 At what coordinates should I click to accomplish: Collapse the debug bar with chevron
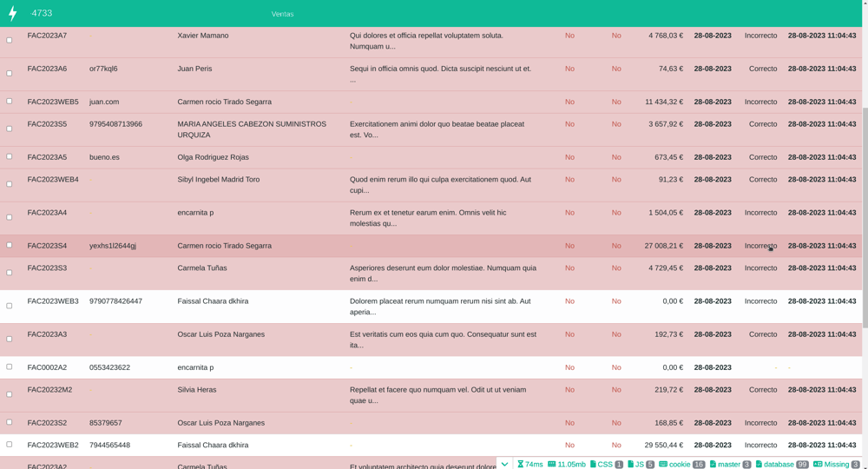click(504, 464)
